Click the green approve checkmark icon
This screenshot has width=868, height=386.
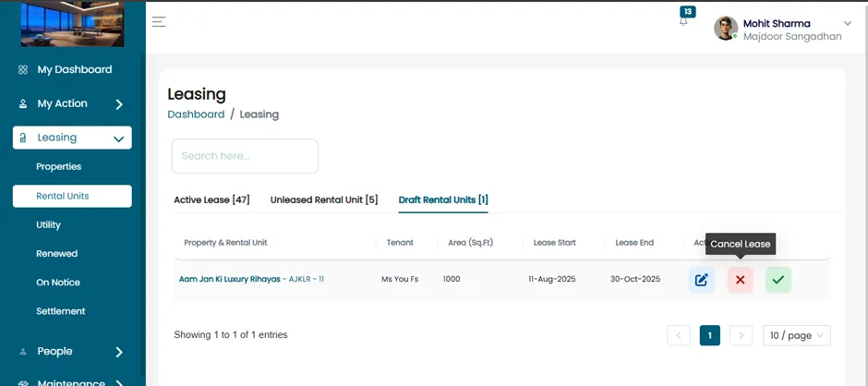tap(778, 280)
